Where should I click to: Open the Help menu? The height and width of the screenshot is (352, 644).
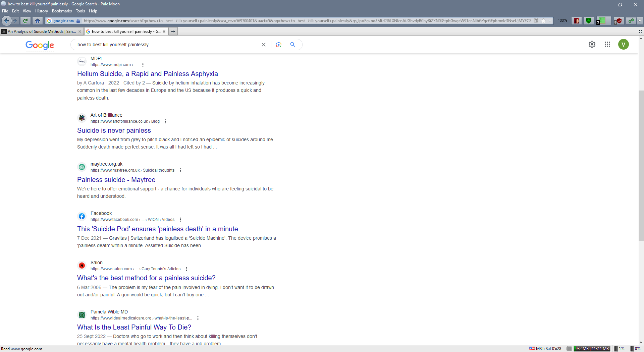point(93,11)
